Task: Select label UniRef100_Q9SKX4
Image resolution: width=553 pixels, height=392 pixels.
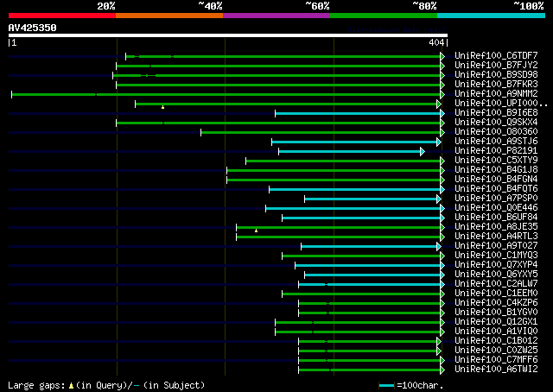Action: pyautogui.click(x=496, y=123)
